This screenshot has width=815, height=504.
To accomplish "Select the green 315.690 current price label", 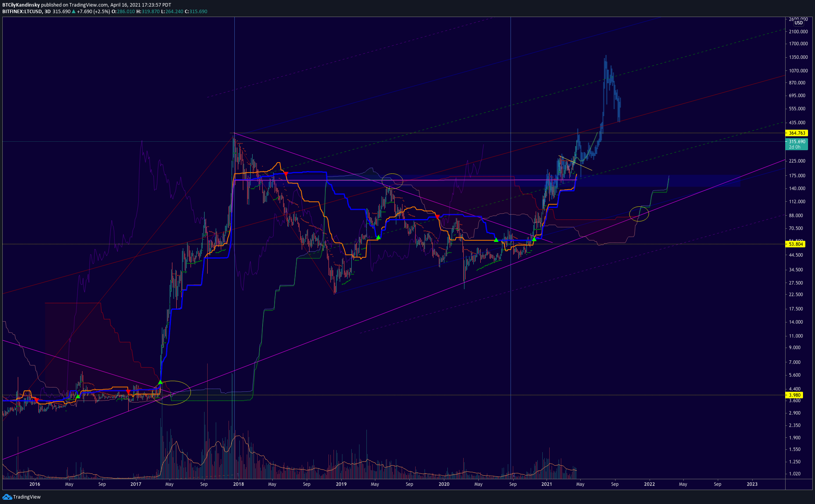I will [x=796, y=144].
